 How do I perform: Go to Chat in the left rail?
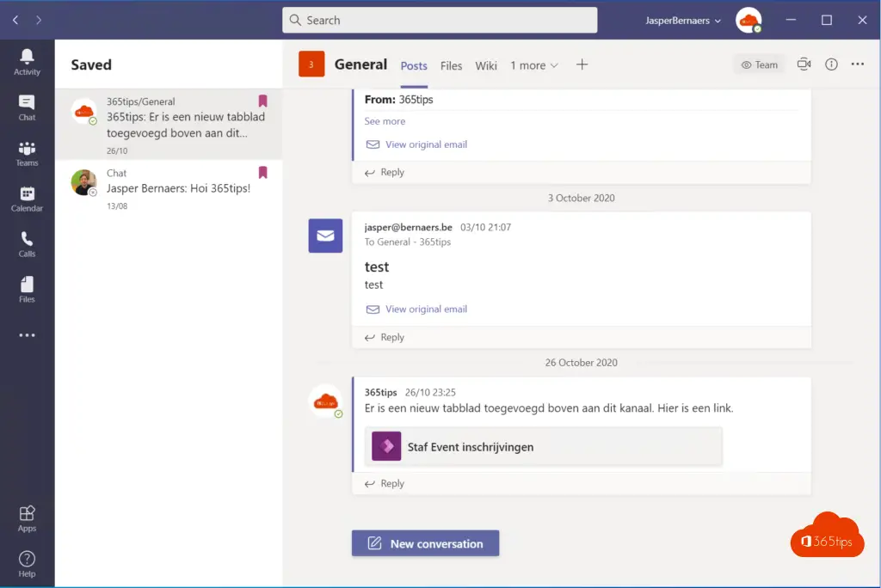tap(27, 107)
